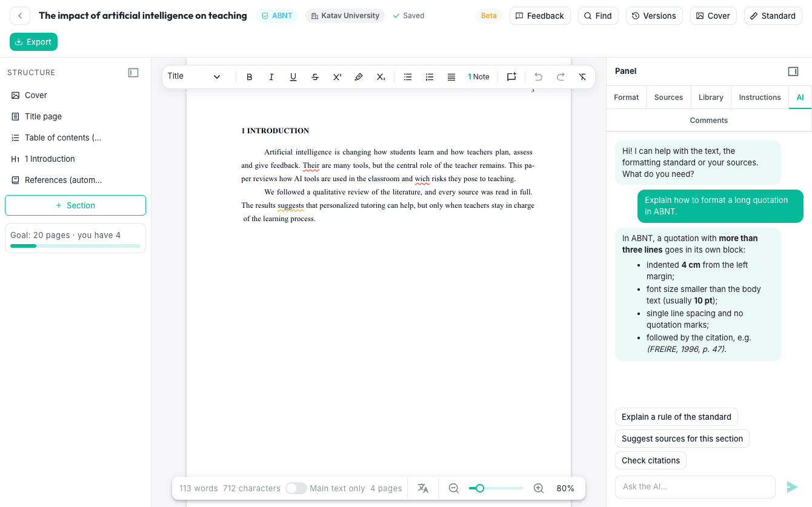This screenshot has width=812, height=507.
Task: Apply bold formatting
Action: click(x=249, y=77)
